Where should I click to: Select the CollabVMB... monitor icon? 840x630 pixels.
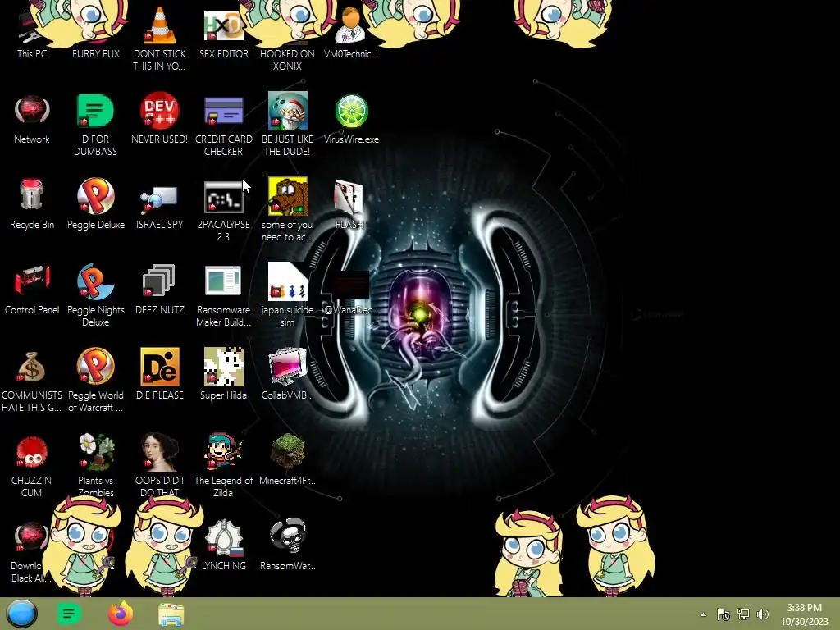click(x=287, y=374)
